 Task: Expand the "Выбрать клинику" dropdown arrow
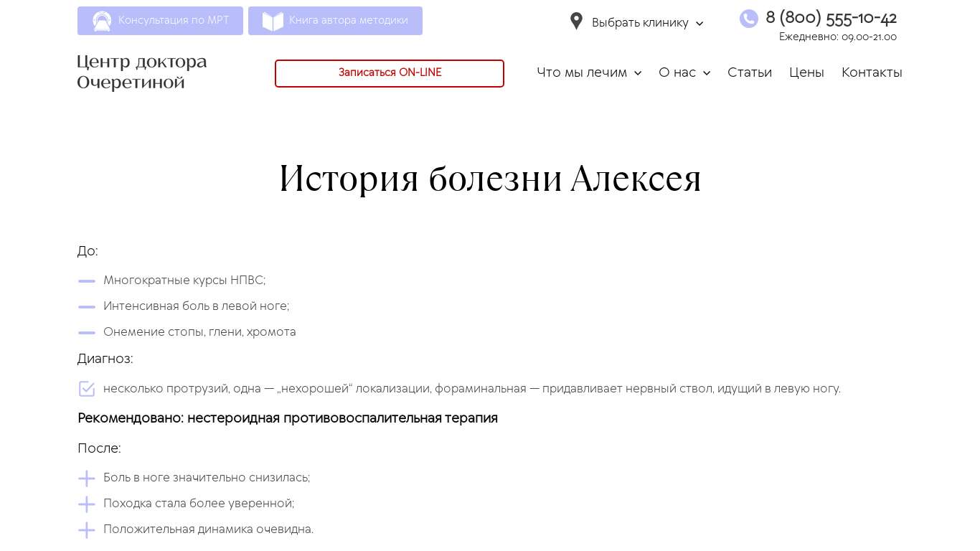pos(699,24)
